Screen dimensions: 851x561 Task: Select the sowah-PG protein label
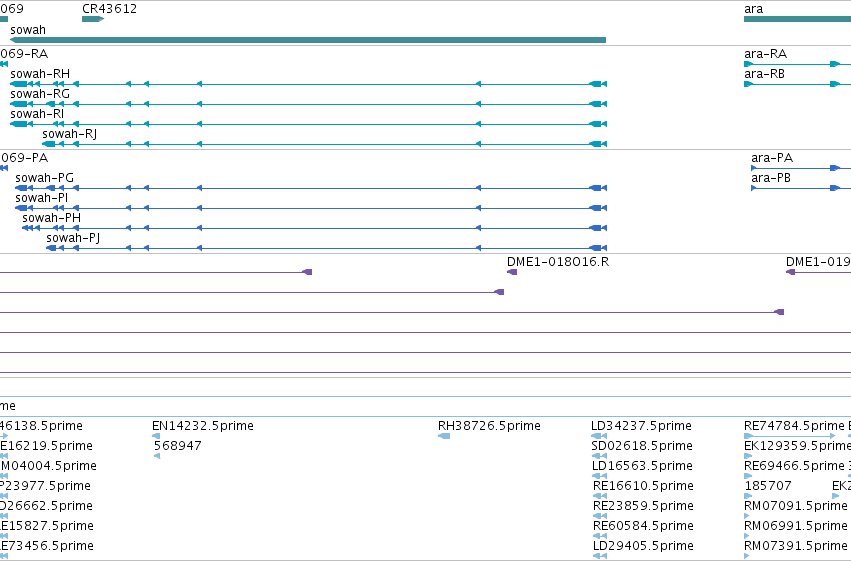point(44,178)
